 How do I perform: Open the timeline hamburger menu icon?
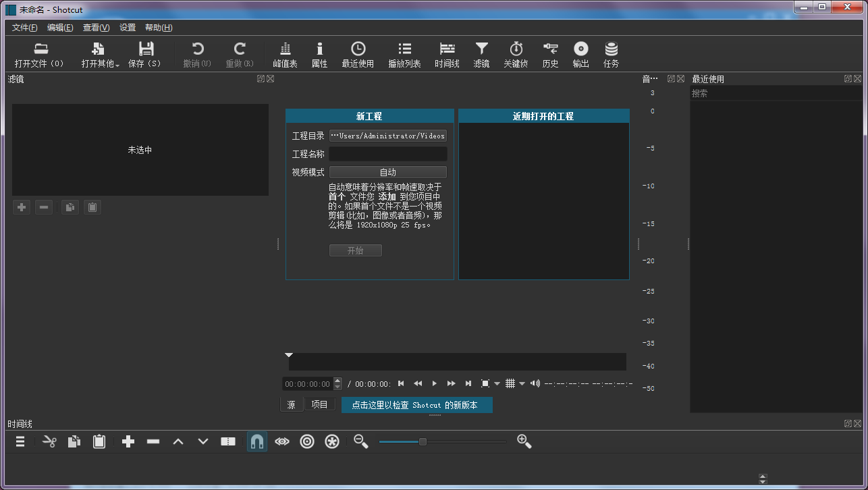click(20, 441)
